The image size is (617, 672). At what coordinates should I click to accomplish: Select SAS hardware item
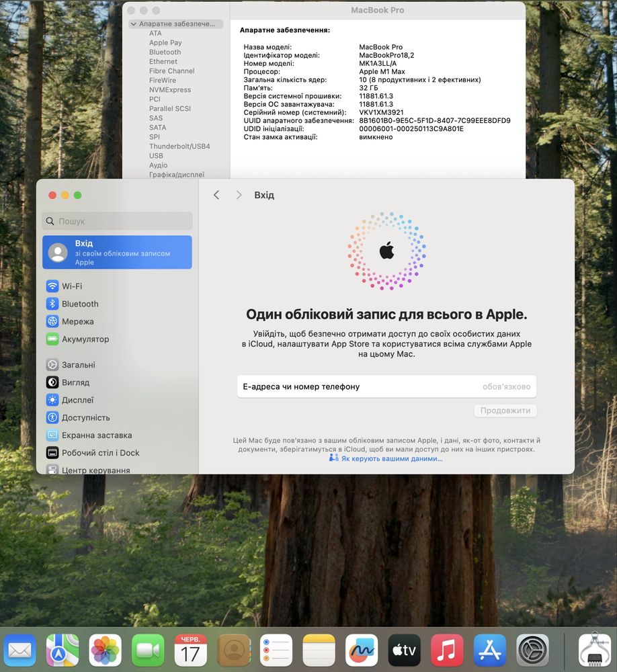[156, 118]
